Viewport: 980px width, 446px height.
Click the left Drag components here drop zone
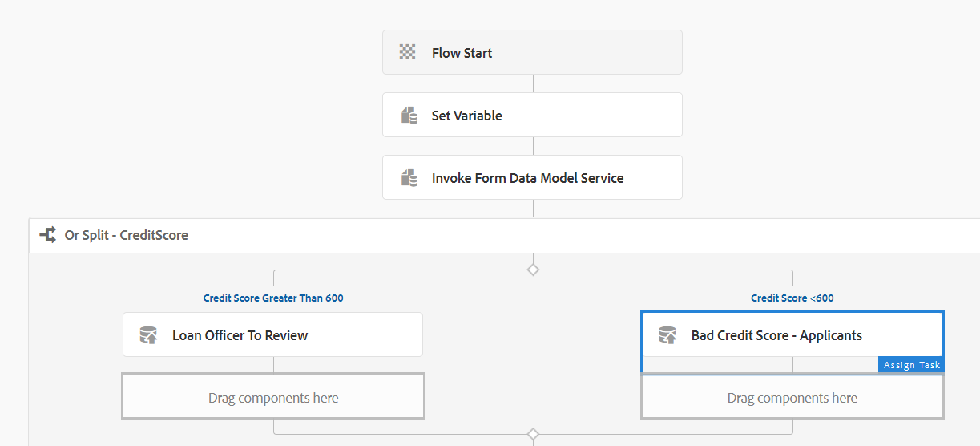[x=273, y=398]
